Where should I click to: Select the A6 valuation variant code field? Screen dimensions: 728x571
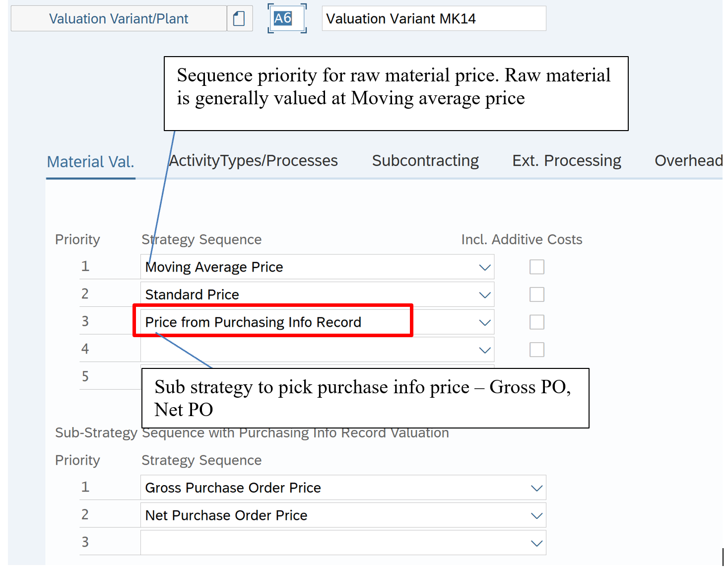click(283, 19)
